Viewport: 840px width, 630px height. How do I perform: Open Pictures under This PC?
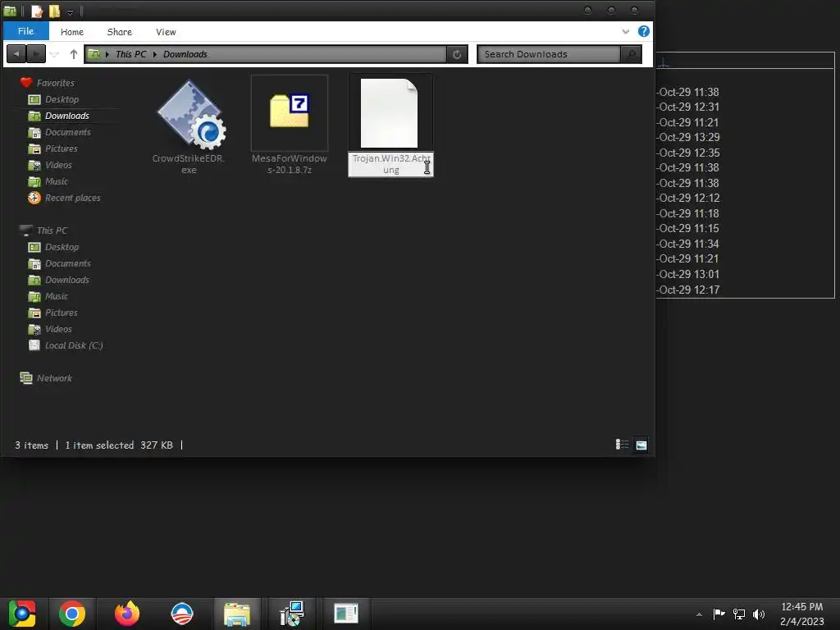tap(61, 313)
